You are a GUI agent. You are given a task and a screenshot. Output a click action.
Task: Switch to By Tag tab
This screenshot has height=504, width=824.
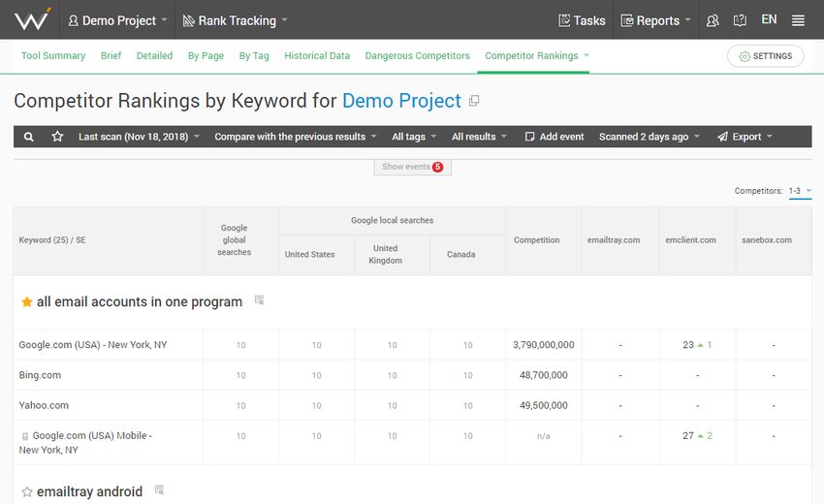tap(254, 55)
